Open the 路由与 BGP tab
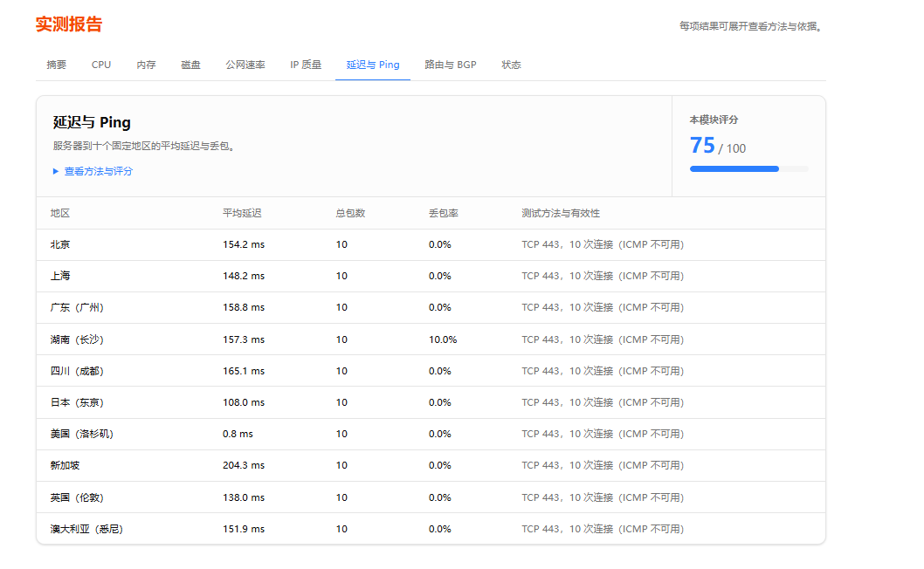The image size is (924, 569). 451,65
